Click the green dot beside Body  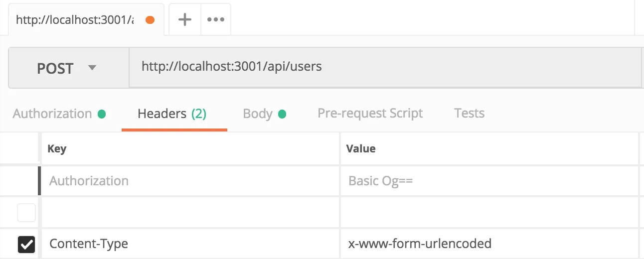pos(282,114)
